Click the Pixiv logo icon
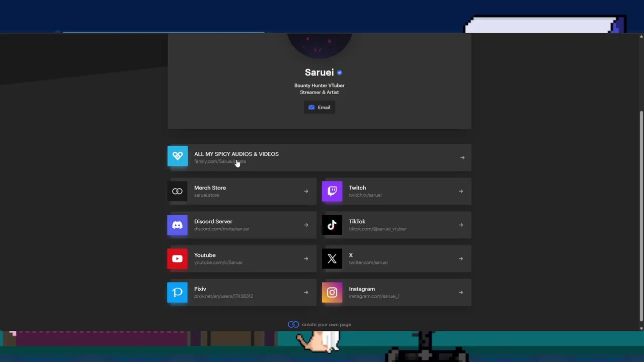This screenshot has height=362, width=644. click(x=177, y=292)
